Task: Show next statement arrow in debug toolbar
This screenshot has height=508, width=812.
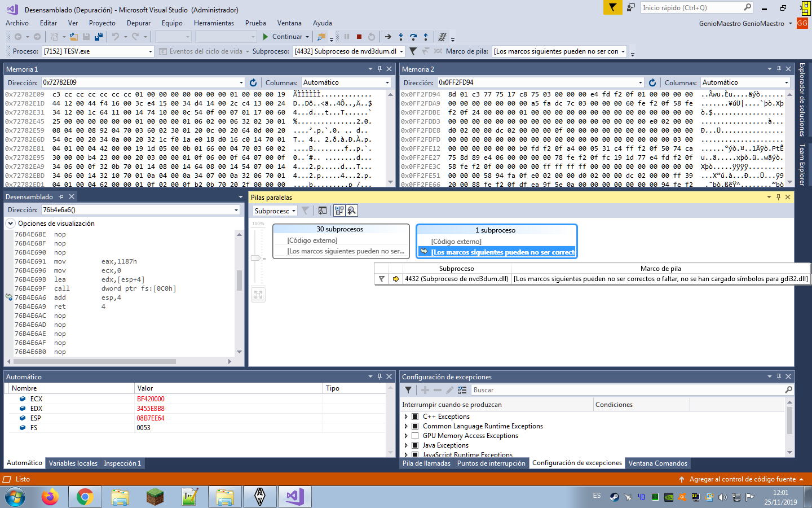Action: (388, 37)
